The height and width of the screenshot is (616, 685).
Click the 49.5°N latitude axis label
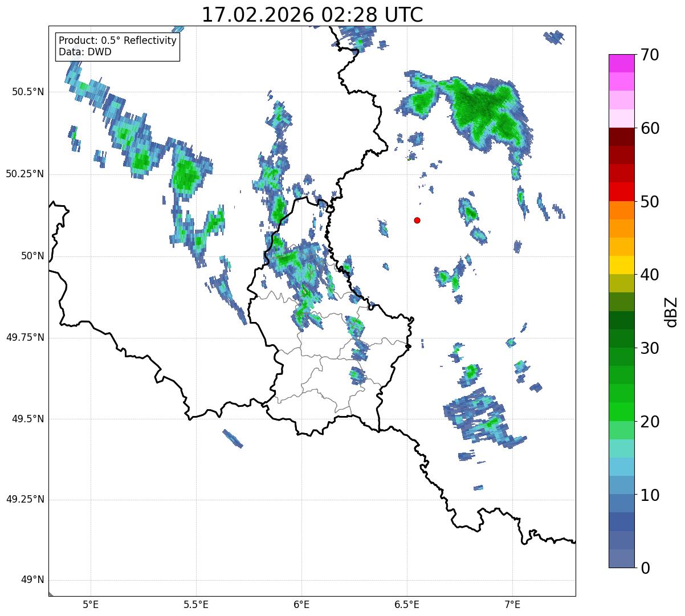(x=25, y=419)
